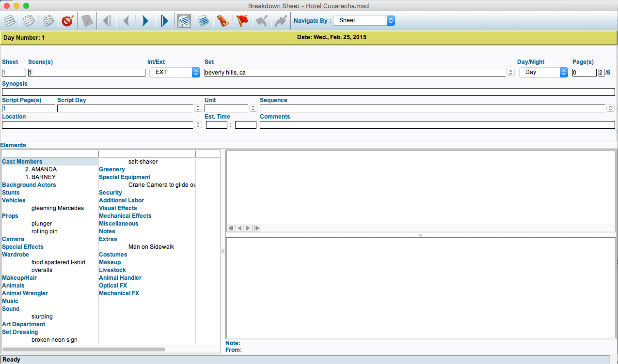Click the Script Day stepper control
The image size is (618, 364).
[x=197, y=108]
